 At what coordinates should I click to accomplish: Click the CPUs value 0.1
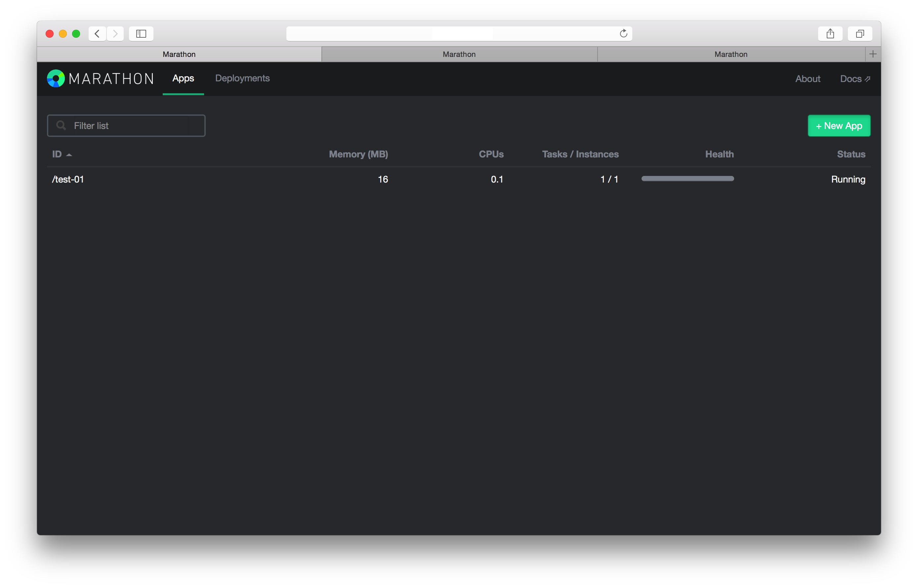(x=497, y=179)
